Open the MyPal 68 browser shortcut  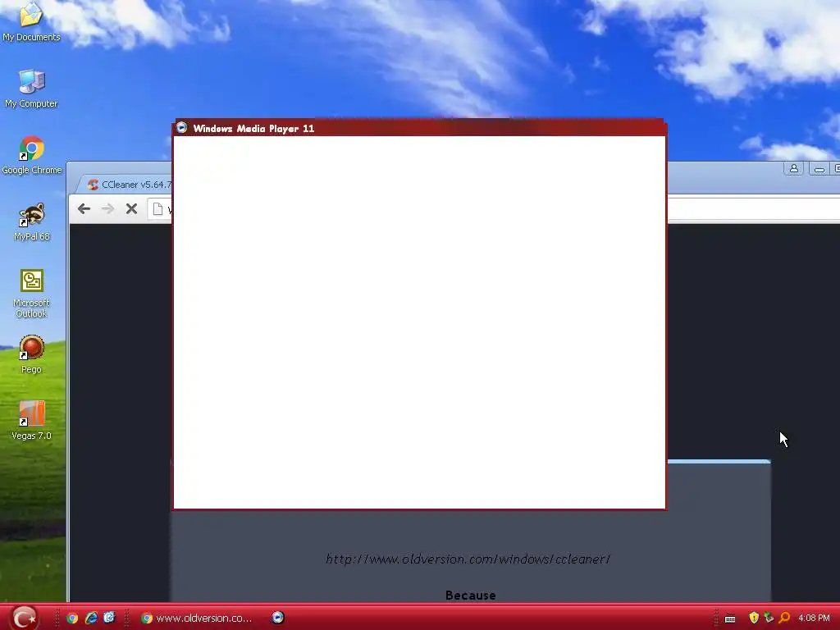coord(32,221)
